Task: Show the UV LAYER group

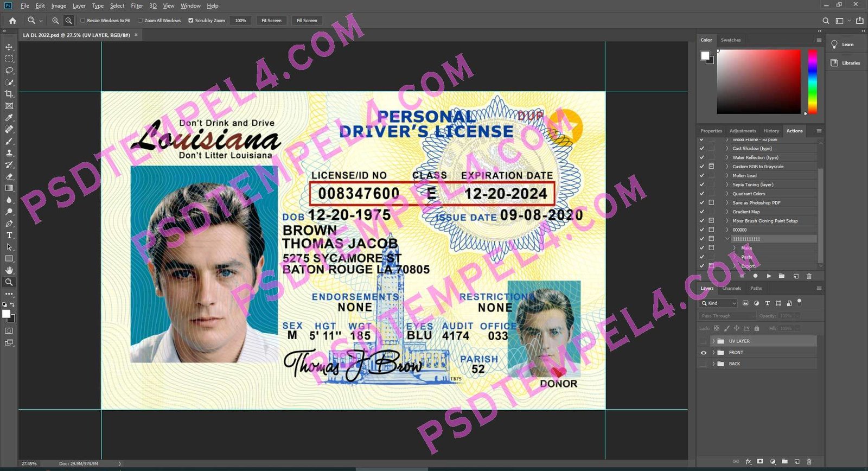Action: [x=704, y=341]
